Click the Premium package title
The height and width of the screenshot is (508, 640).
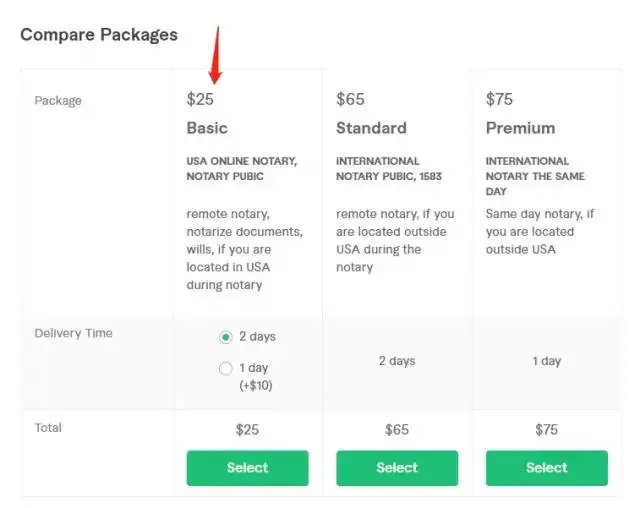click(x=520, y=128)
